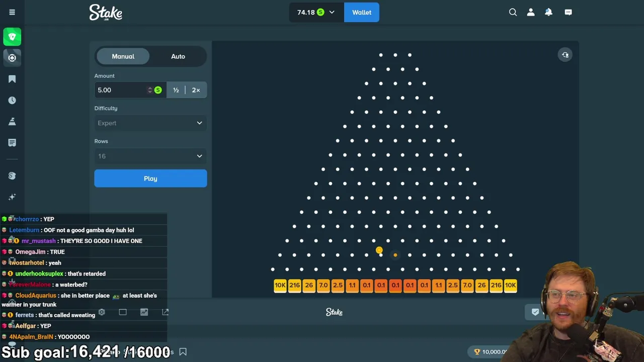644x362 pixels.
Task: Click chat username 4NApalm_BraIN
Action: pos(31,337)
